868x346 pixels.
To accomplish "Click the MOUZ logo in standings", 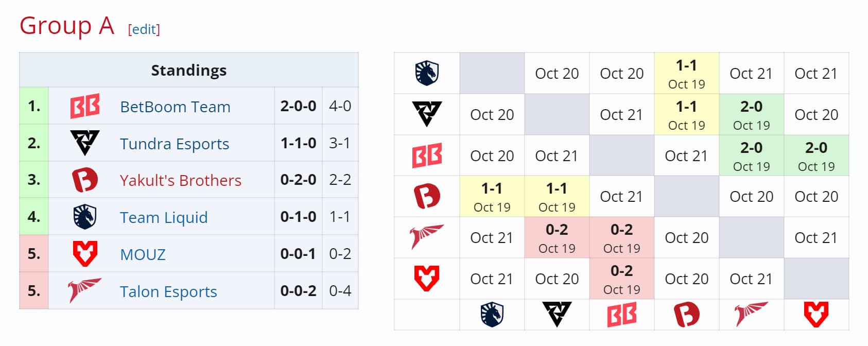I will (x=85, y=254).
